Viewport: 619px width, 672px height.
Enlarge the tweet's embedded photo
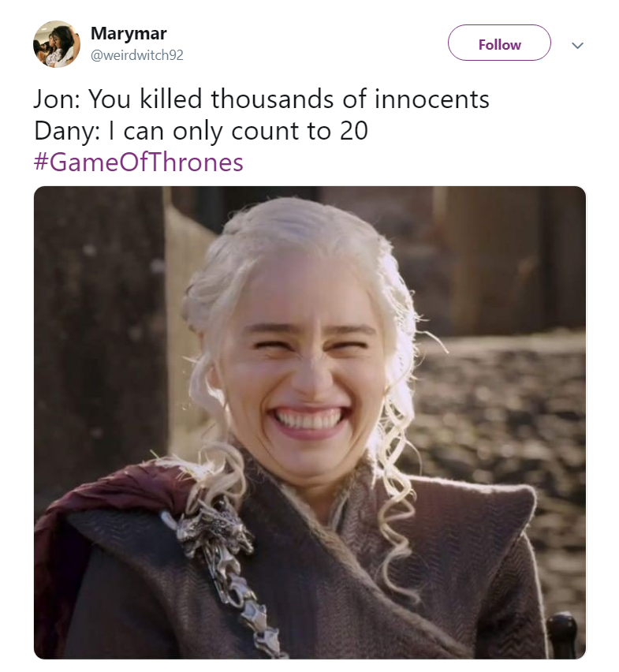310,422
